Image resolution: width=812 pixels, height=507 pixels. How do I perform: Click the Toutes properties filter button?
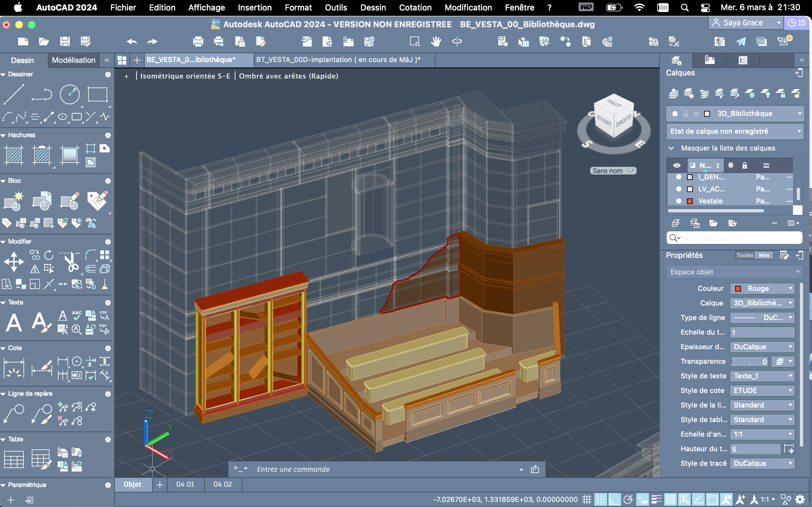(x=744, y=255)
